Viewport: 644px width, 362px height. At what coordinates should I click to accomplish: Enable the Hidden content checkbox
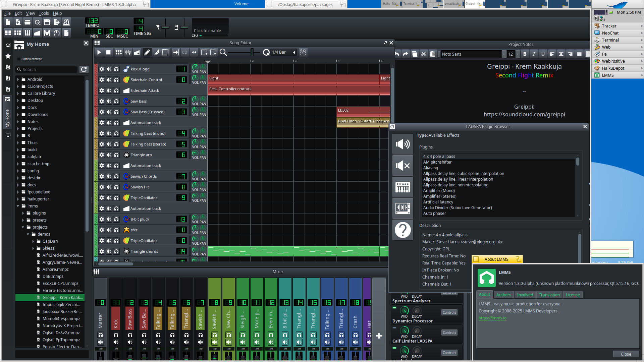(19, 59)
